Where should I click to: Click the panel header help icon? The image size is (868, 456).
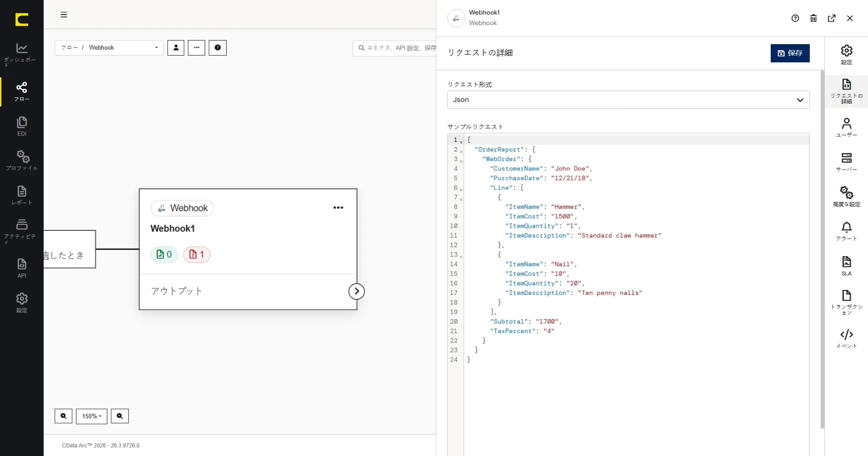point(795,18)
